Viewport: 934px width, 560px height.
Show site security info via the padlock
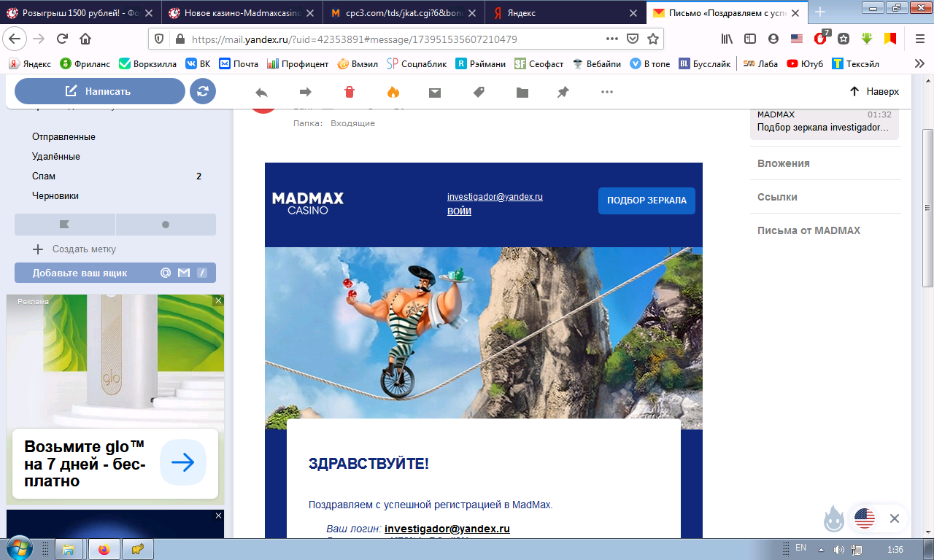[180, 39]
